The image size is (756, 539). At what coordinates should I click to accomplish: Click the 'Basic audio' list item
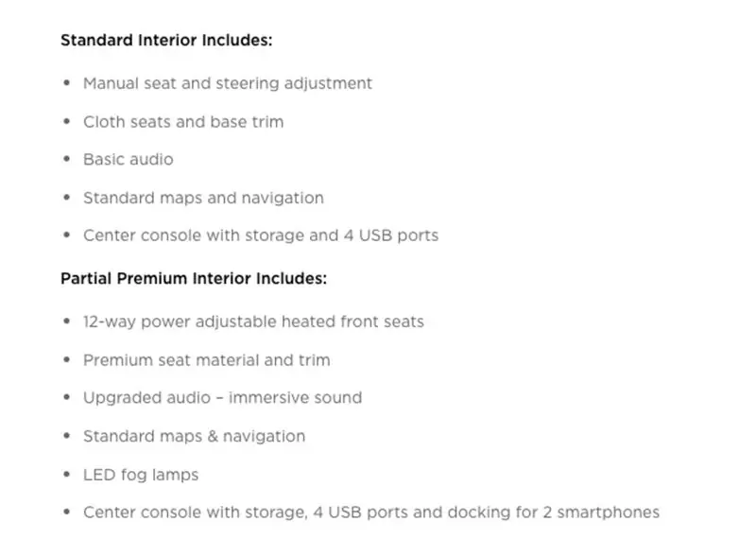tap(129, 159)
